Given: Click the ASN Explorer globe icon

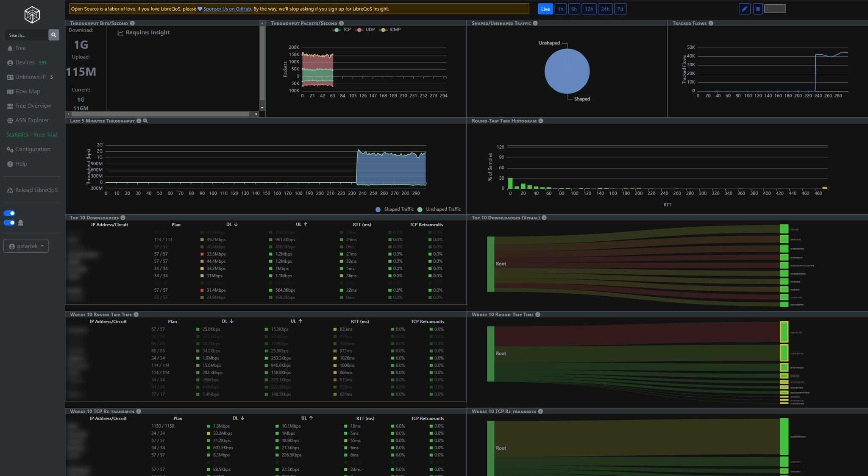Looking at the screenshot, I should click(10, 121).
